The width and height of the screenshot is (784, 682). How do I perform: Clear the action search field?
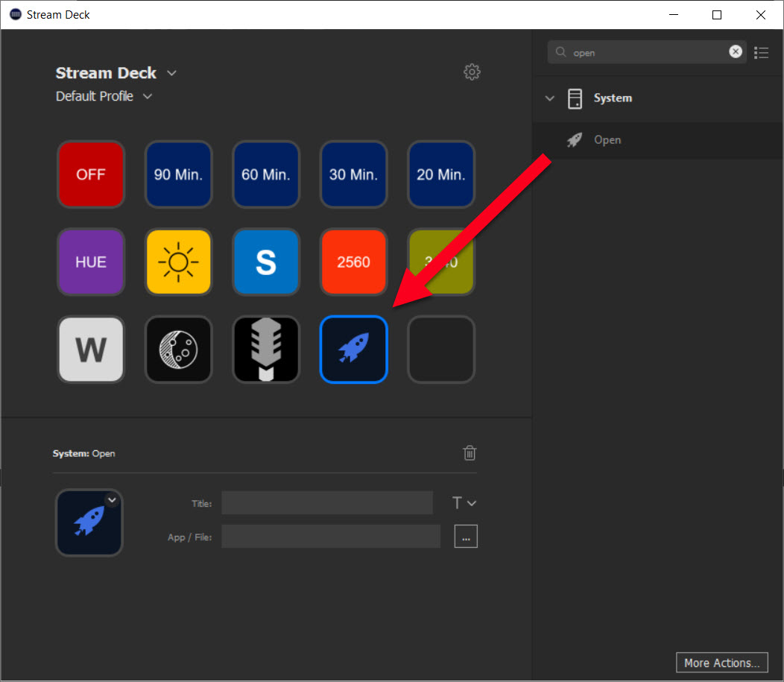(735, 51)
